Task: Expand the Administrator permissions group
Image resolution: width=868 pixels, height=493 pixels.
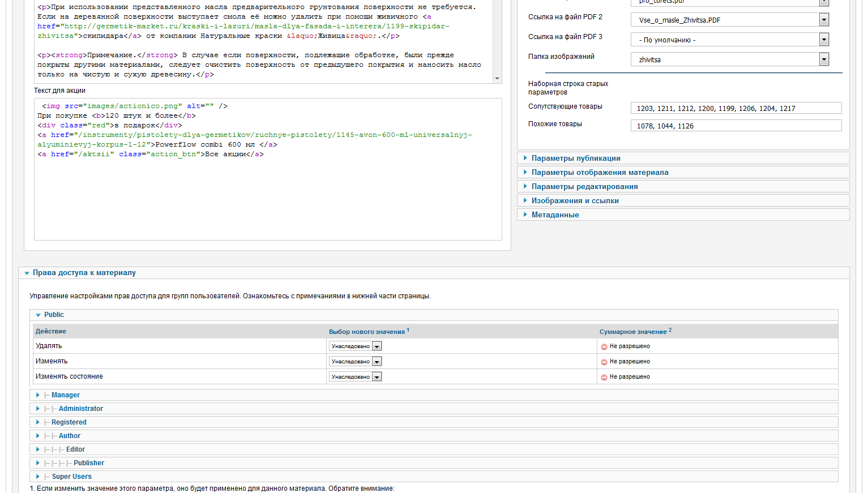Action: [x=80, y=409]
